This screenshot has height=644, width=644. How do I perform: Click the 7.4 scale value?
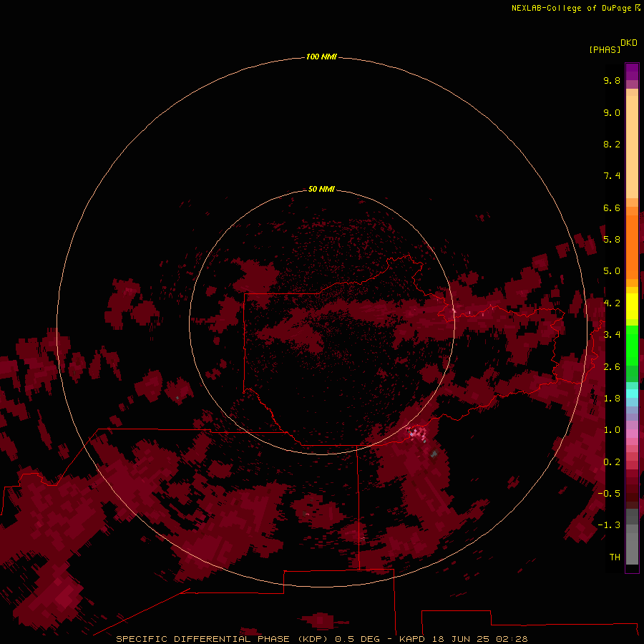tap(612, 176)
